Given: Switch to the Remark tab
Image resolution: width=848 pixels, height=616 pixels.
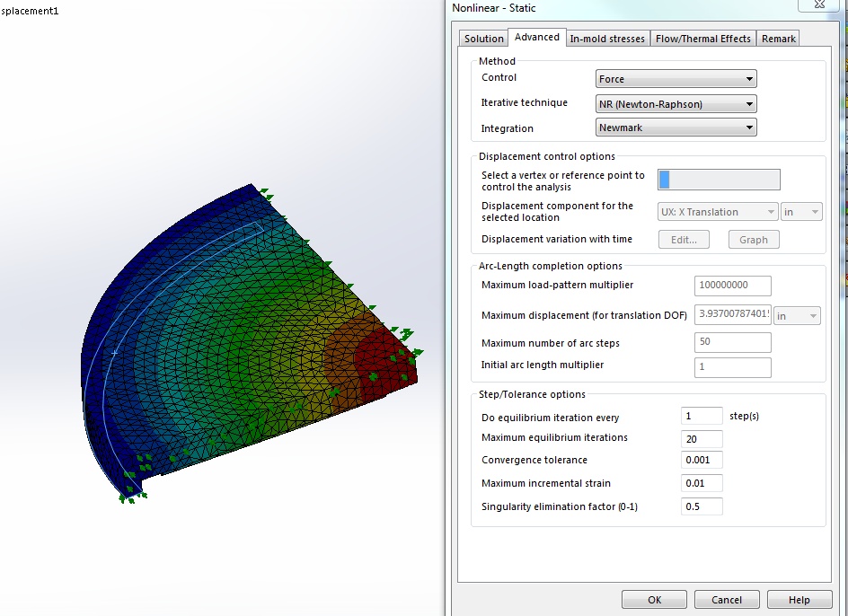Looking at the screenshot, I should coord(778,39).
